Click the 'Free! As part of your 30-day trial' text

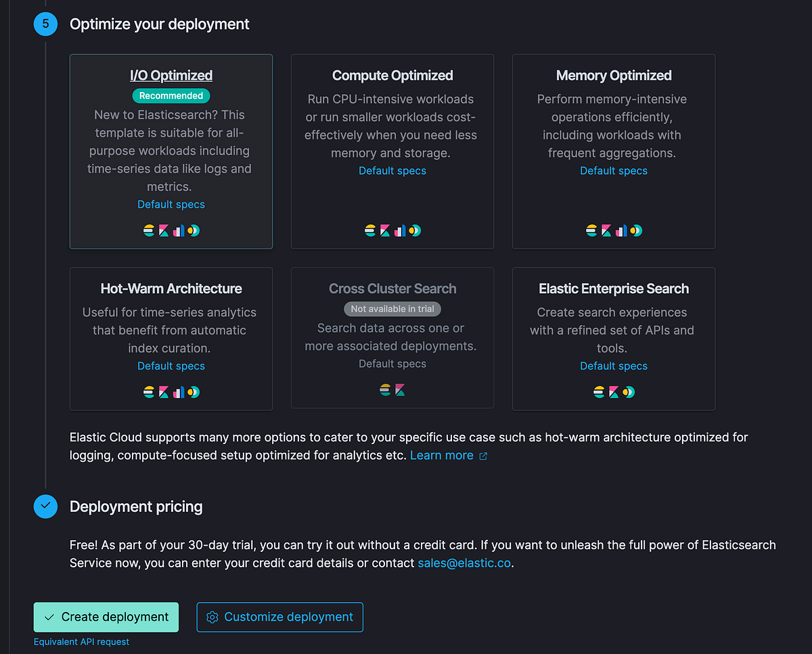coord(423,554)
